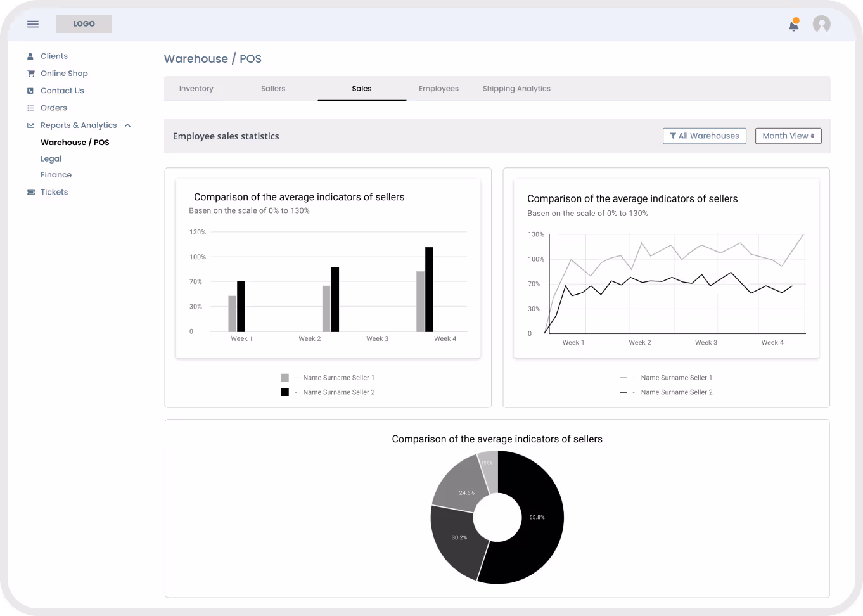The width and height of the screenshot is (863, 616).
Task: Click the Online Shop cart icon
Action: click(30, 74)
